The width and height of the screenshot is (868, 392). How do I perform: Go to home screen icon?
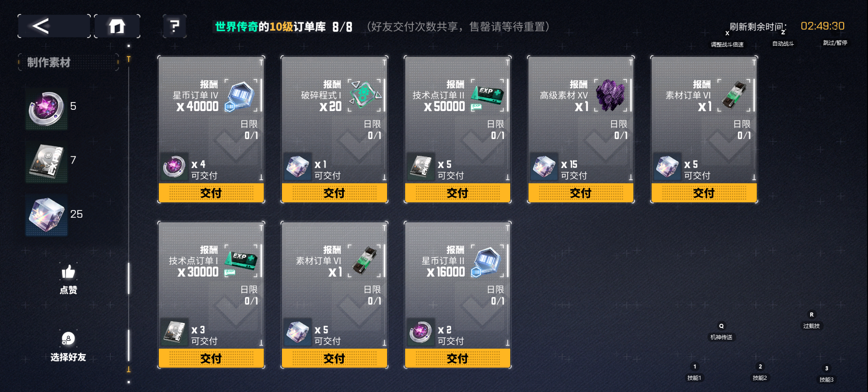[x=117, y=26]
